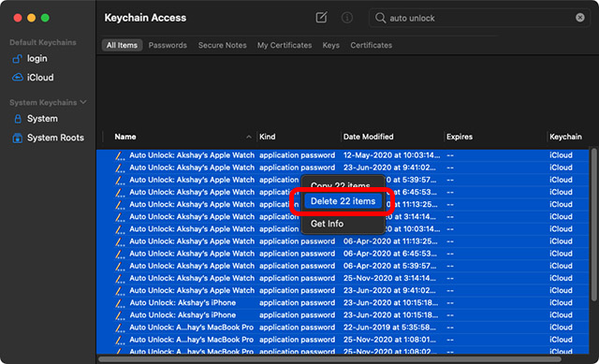Viewport: 599px width, 364px height.
Task: Toggle the sort arrow in the Name column
Action: pos(249,137)
